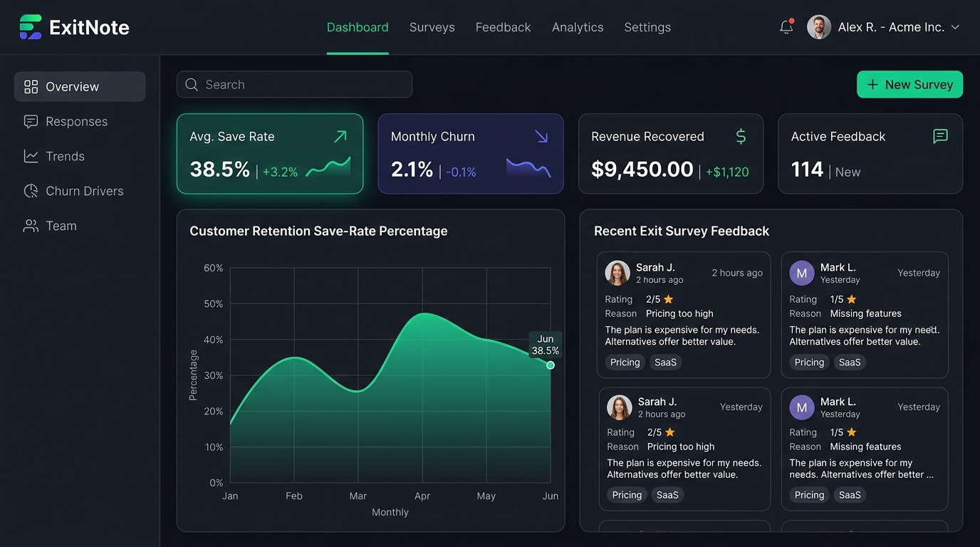This screenshot has width=980, height=547.
Task: Click the Jun 38.5% chart tooltip
Action: (x=546, y=345)
